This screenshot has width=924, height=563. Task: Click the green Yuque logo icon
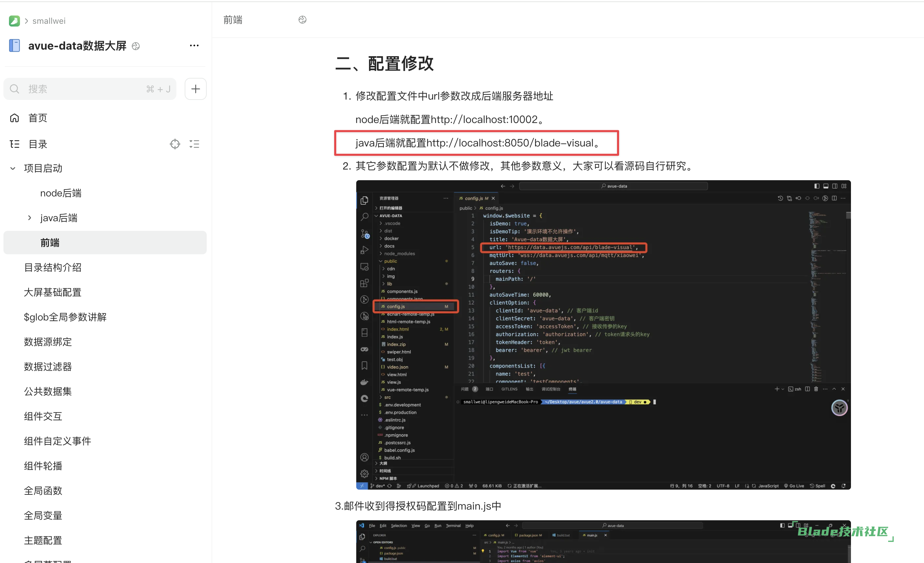pos(14,21)
